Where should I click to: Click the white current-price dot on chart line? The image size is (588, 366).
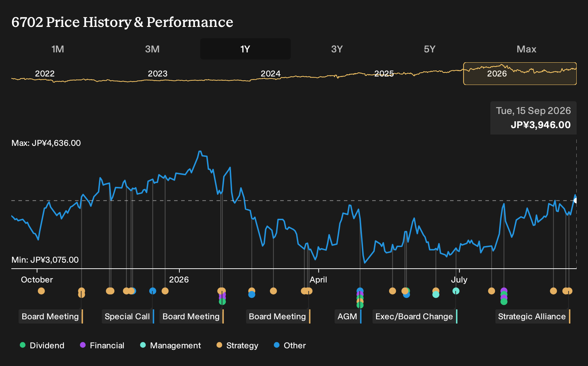pos(576,201)
